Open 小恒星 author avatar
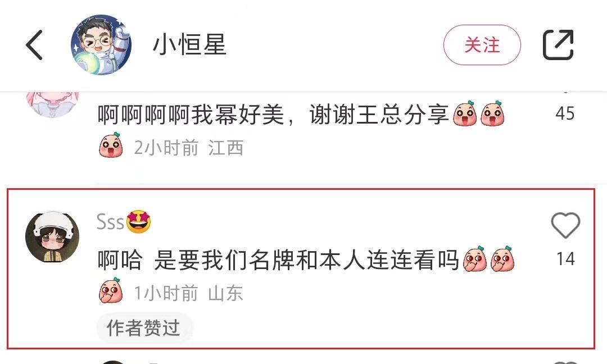Viewport: 607px width, 364px height. tap(101, 44)
